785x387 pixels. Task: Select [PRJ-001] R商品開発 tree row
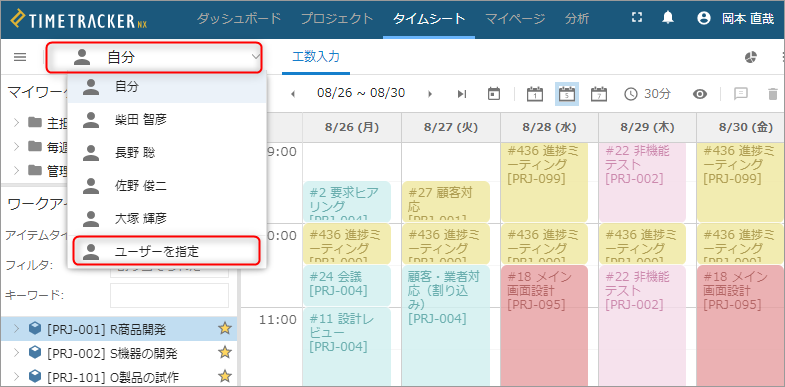(119, 329)
